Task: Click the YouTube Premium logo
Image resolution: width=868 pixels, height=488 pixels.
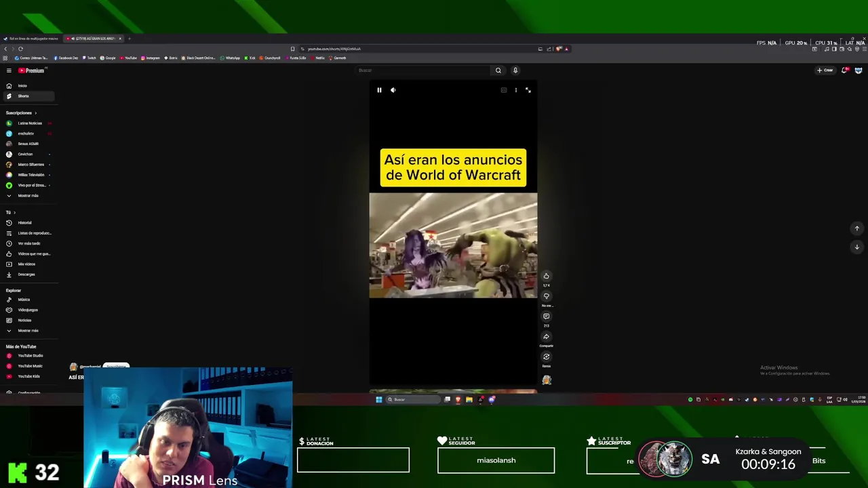Action: tap(31, 70)
